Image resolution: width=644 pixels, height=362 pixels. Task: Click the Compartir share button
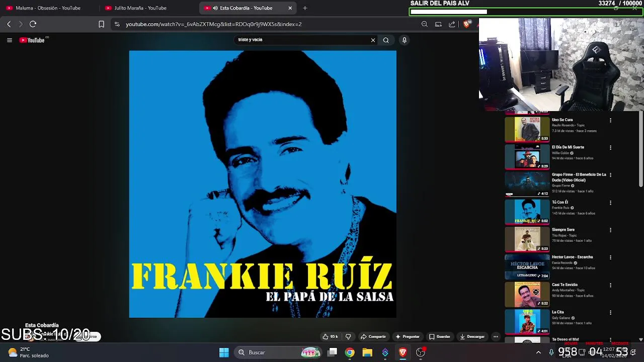(x=373, y=336)
